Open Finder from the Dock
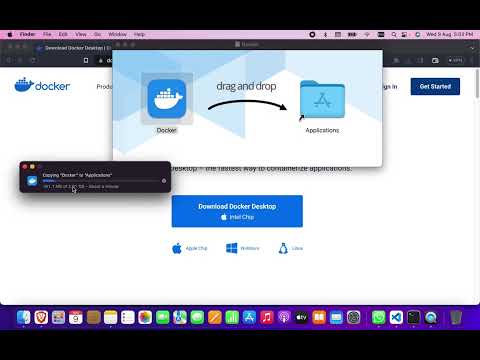The width and height of the screenshot is (480, 360). (x=24, y=317)
